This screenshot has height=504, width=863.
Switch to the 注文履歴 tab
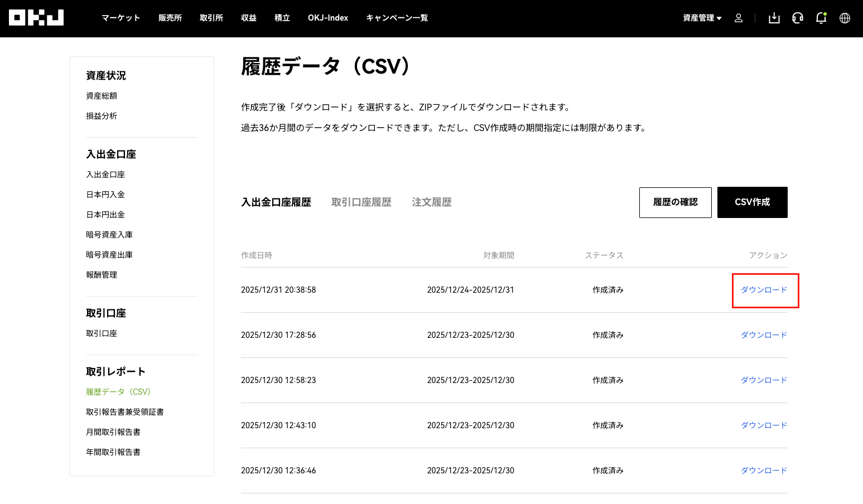pyautogui.click(x=431, y=202)
